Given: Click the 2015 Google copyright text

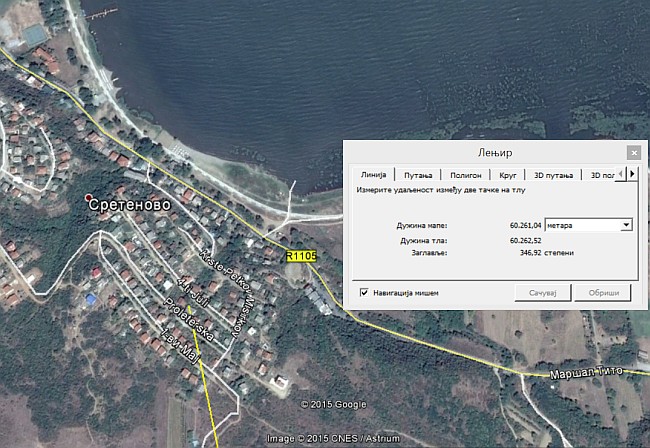Looking at the screenshot, I should 334,404.
